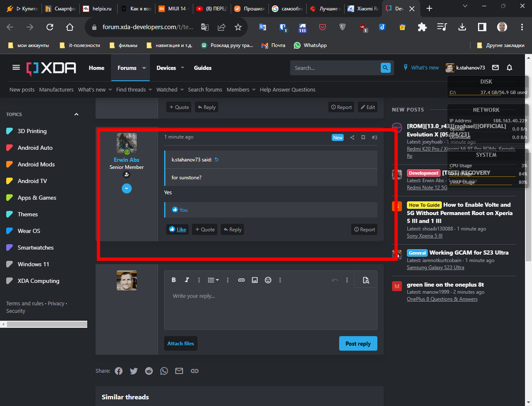The width and height of the screenshot is (532, 406).
Task: Click the XDA logo
Action: 51,69
